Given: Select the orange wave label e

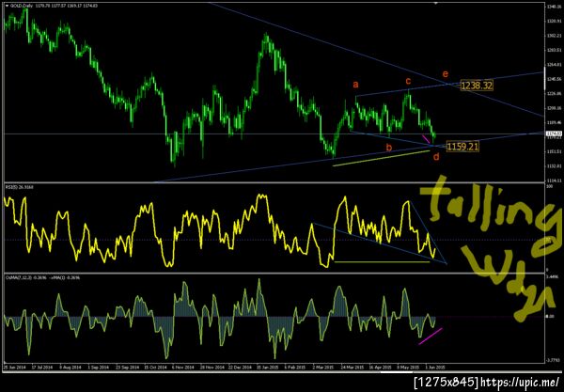Looking at the screenshot, I should [446, 73].
